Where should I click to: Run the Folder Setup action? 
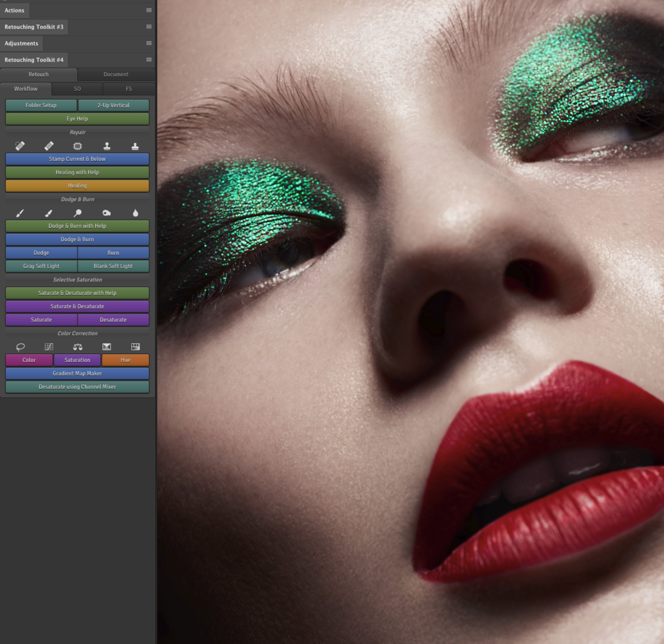tap(41, 105)
